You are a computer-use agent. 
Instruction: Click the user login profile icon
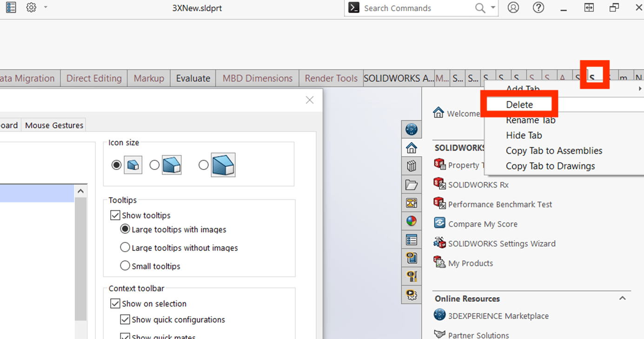pyautogui.click(x=513, y=7)
